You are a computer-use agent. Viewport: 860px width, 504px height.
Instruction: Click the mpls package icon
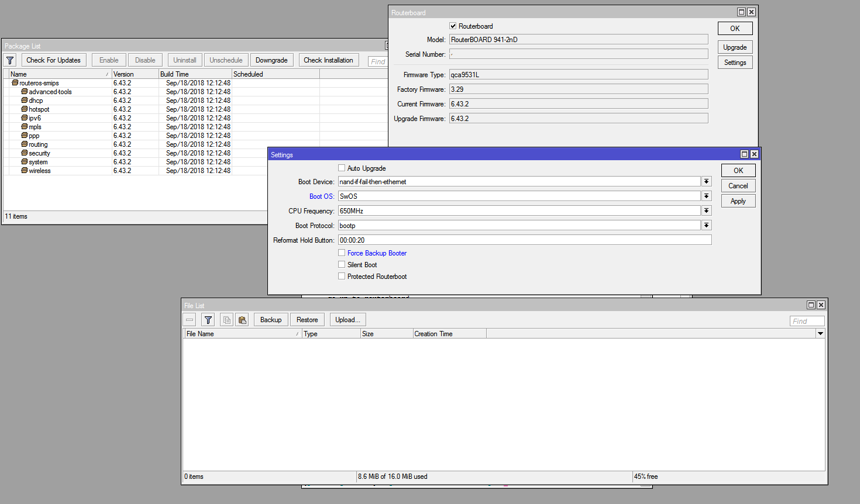25,127
